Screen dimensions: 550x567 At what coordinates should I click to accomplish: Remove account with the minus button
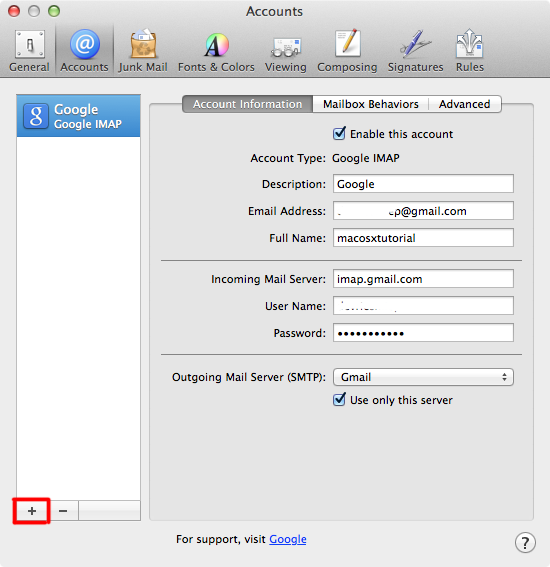63,511
